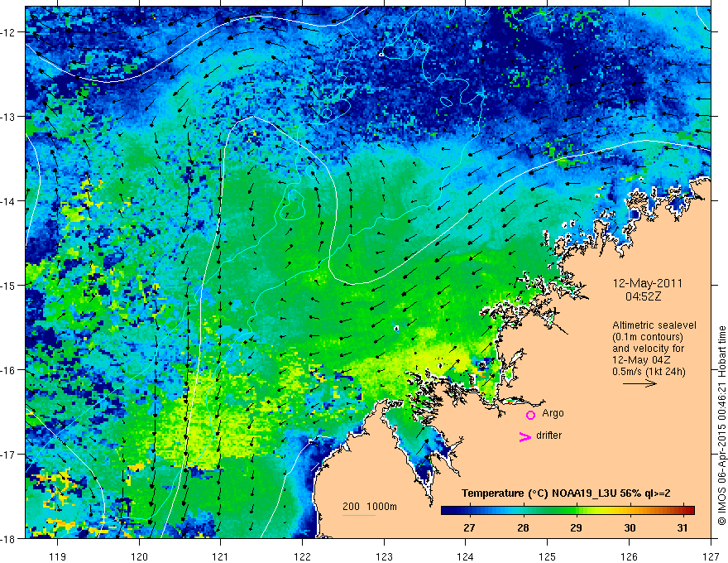Click the red end of the temperature color bar
728x563 pixels.
coord(689,510)
